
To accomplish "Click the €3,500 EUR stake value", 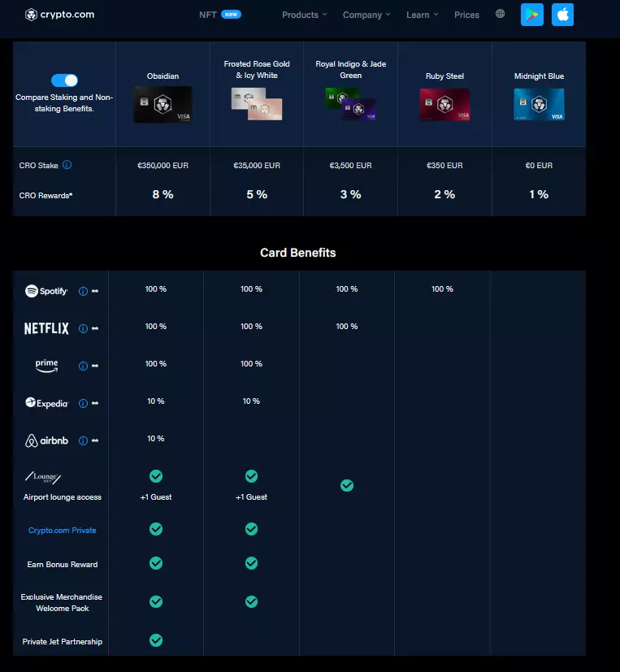I will tap(350, 166).
